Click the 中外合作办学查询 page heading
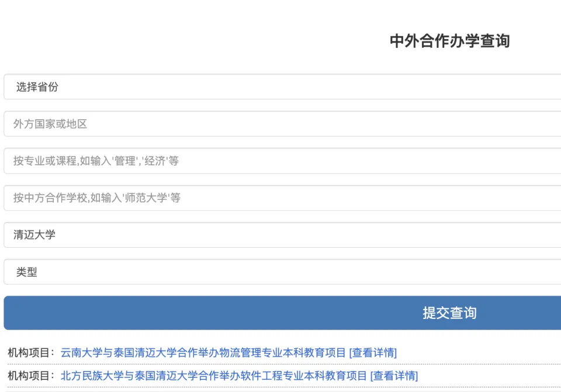 450,41
